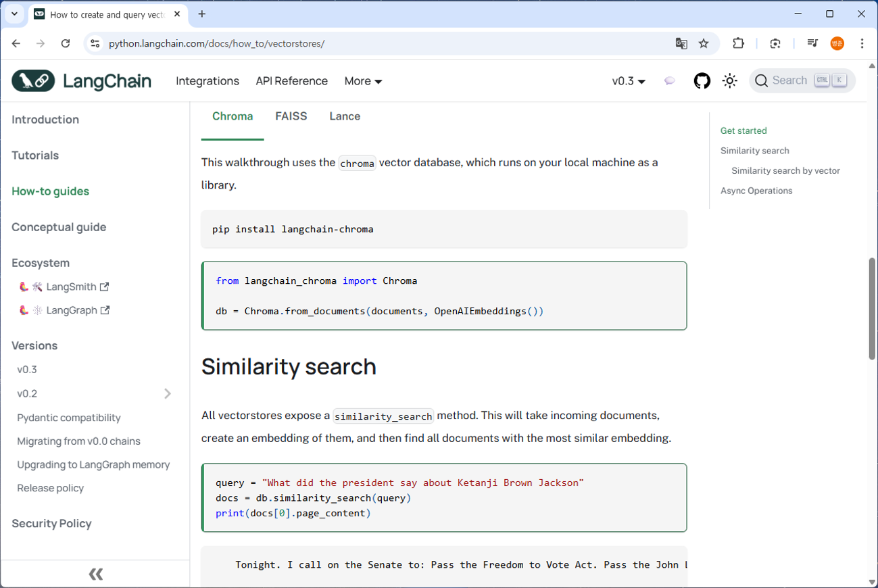
Task: Open API Reference in the navbar
Action: pos(291,81)
